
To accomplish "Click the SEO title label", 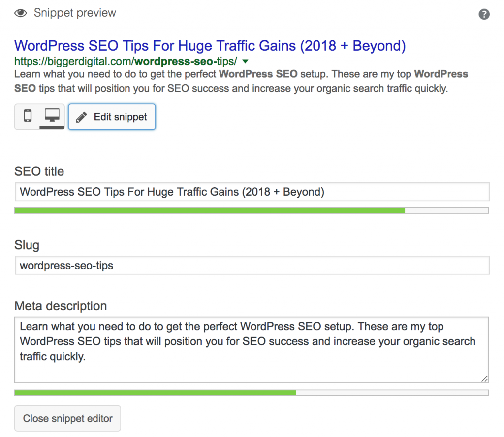I will click(x=39, y=171).
